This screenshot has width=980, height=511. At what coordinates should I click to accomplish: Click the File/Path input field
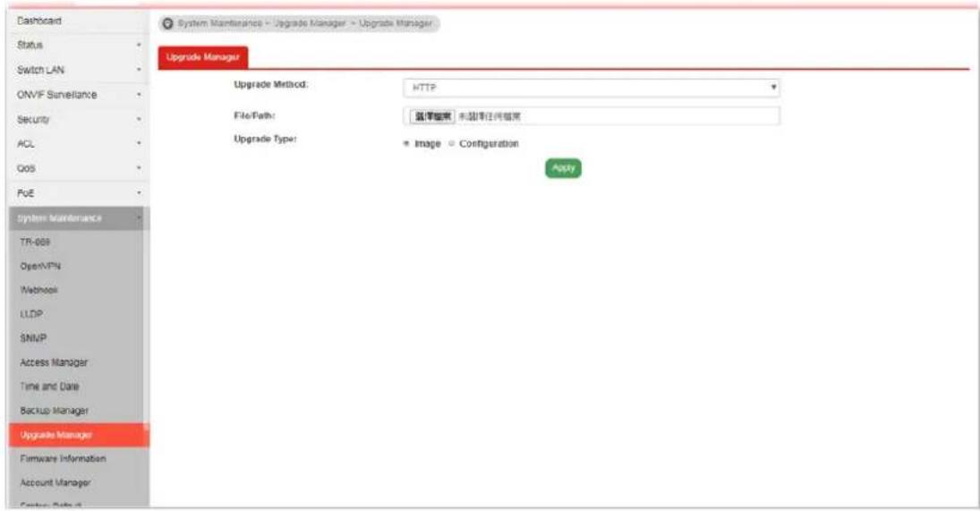(x=592, y=116)
